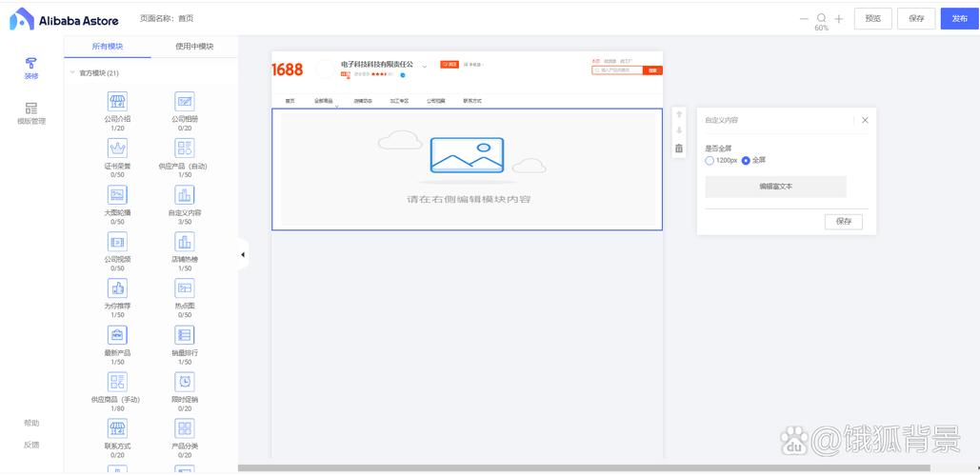
Task: Click the company name 电子科技科技有限责任公
Action: click(377, 65)
